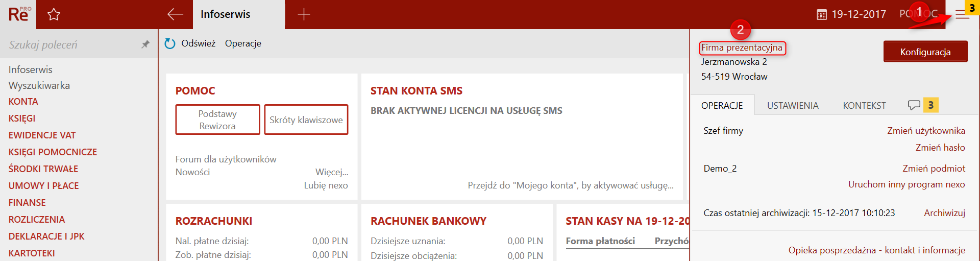Select Wyszukiwarka in the sidebar
Image resolution: width=980 pixels, height=261 pixels.
tap(39, 85)
